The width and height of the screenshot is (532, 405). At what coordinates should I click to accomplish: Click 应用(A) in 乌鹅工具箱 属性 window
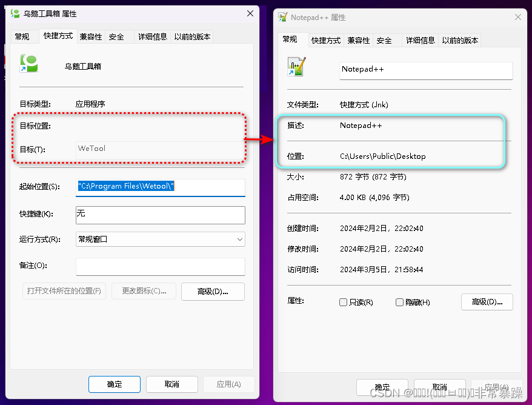(228, 384)
